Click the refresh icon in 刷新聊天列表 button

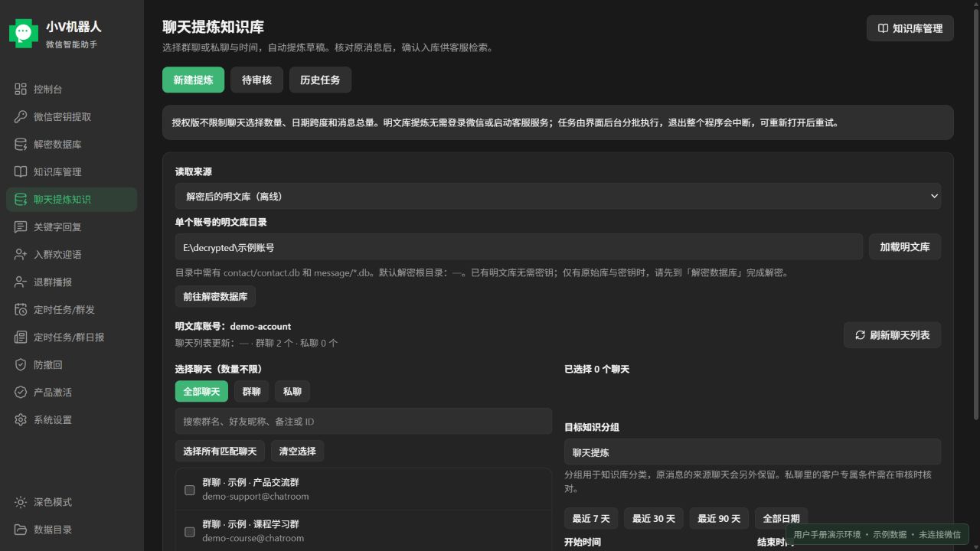pos(861,335)
